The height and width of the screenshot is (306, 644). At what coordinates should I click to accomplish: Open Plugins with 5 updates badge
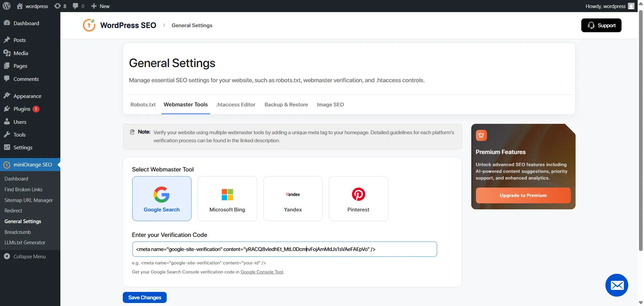click(x=30, y=109)
